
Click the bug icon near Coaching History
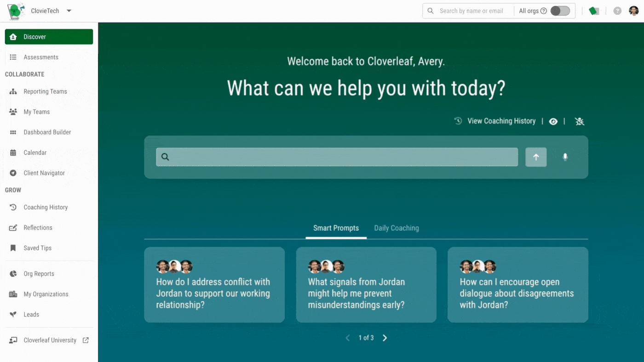click(579, 121)
